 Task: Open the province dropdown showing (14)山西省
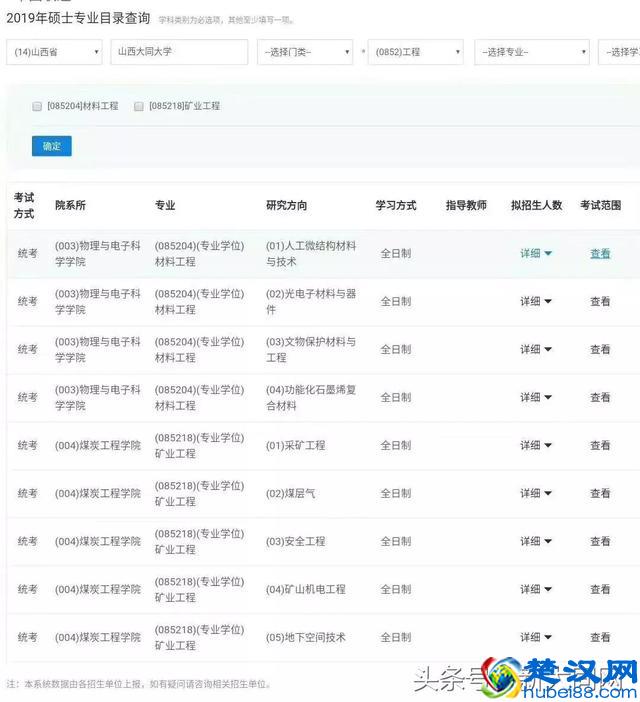click(54, 52)
